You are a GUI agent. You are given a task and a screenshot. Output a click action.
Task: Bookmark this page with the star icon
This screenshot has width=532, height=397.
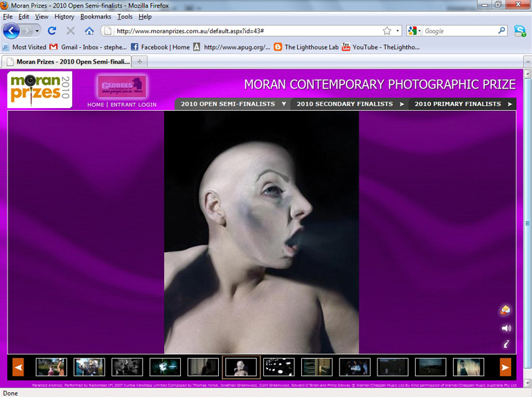click(387, 31)
